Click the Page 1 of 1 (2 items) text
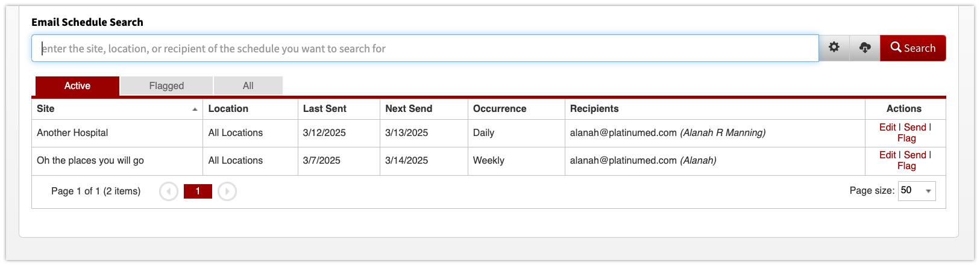This screenshot has width=980, height=266. click(x=96, y=191)
